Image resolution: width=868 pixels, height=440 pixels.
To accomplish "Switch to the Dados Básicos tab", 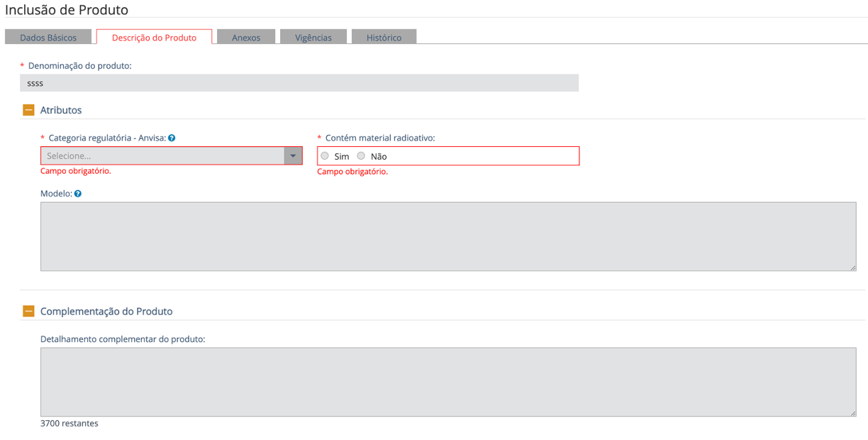I will [x=48, y=38].
